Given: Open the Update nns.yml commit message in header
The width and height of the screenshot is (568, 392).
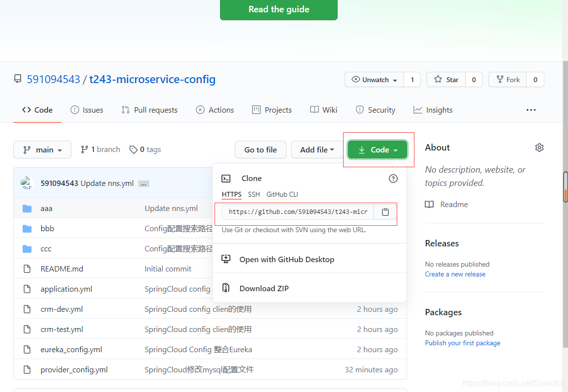Looking at the screenshot, I should point(107,183).
